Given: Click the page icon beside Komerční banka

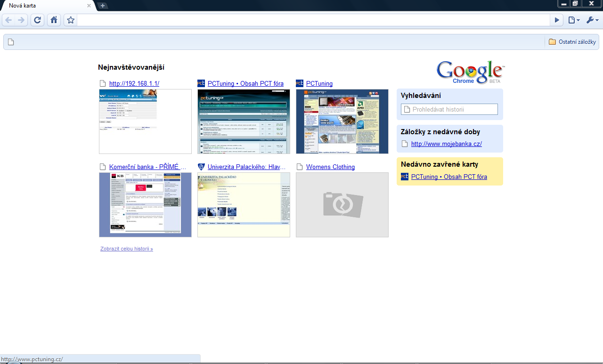Looking at the screenshot, I should (x=103, y=167).
